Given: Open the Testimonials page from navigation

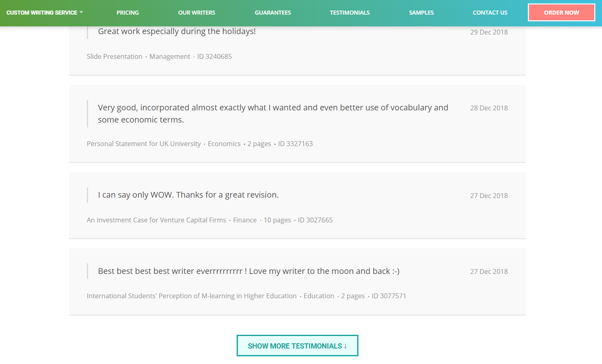Looking at the screenshot, I should (x=350, y=13).
